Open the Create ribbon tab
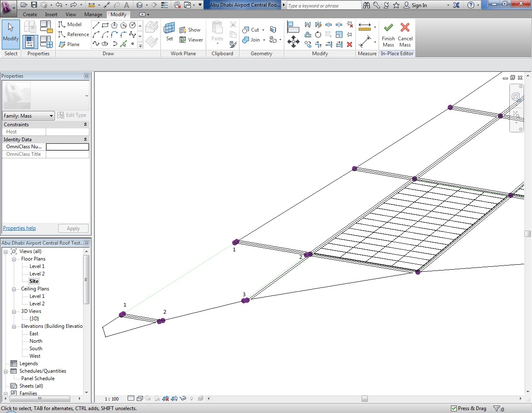Viewport: 532px width, 413px height. pyautogui.click(x=30, y=15)
